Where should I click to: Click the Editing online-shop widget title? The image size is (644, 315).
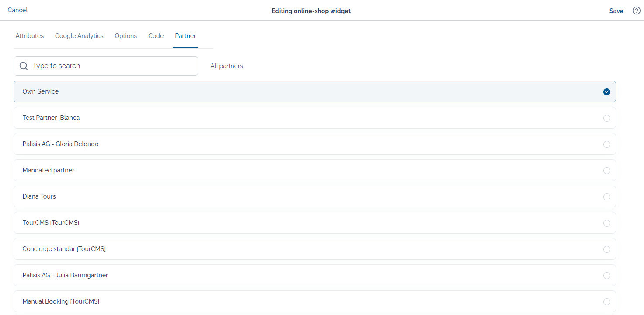pyautogui.click(x=311, y=11)
